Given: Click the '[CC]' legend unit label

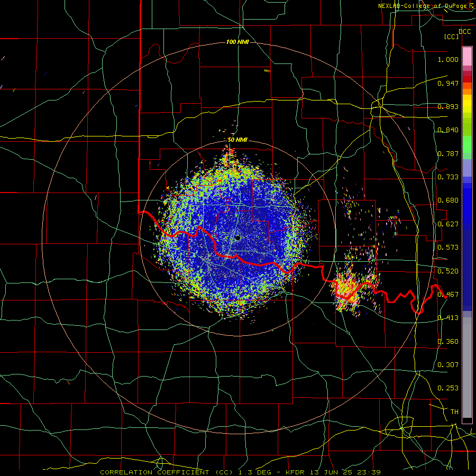Looking at the screenshot, I should point(451,36).
